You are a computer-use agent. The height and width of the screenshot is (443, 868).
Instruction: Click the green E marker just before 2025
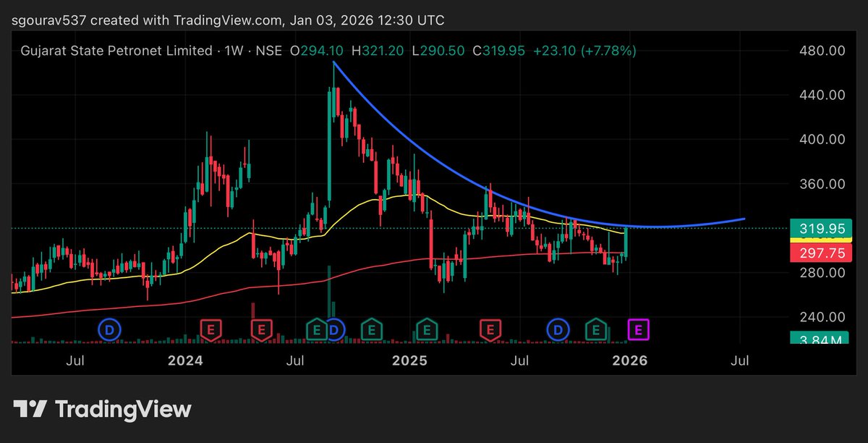point(371,330)
